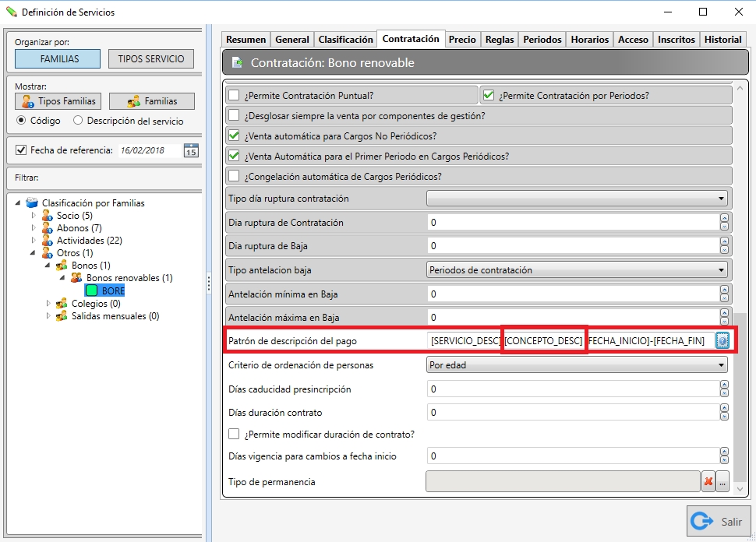Open Tipo antelacion baja dropdown
The height and width of the screenshot is (542, 756).
577,270
